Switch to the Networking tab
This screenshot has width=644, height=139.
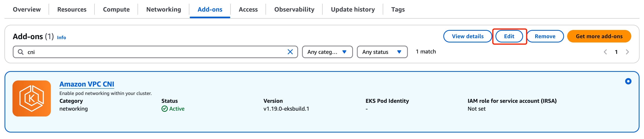[x=163, y=9]
